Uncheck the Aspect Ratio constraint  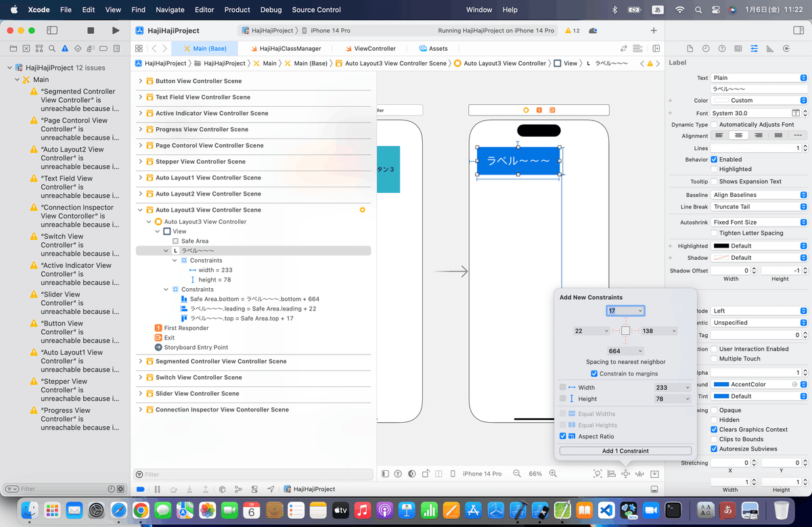tap(563, 436)
